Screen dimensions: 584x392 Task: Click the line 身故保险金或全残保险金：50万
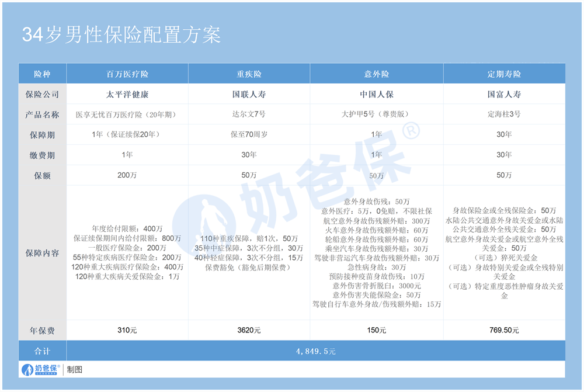(505, 210)
